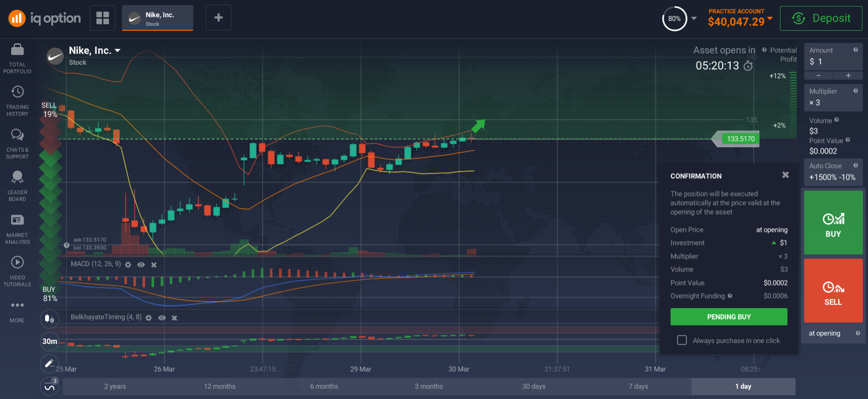Decrease amount with minus button
This screenshot has width=868, height=399.
coord(819,75)
